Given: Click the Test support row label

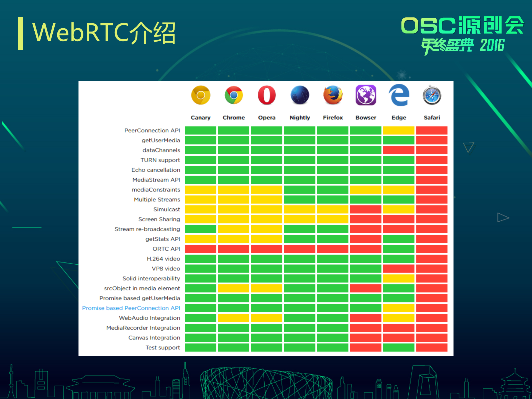Looking at the screenshot, I should [x=162, y=347].
